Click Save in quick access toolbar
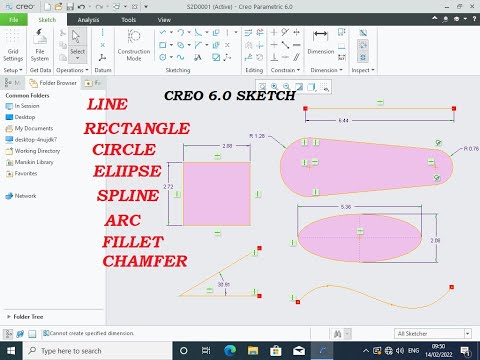 (x=70, y=6)
